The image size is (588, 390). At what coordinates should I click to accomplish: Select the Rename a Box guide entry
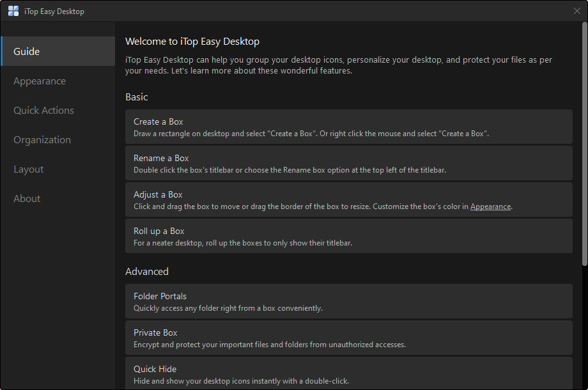click(348, 163)
